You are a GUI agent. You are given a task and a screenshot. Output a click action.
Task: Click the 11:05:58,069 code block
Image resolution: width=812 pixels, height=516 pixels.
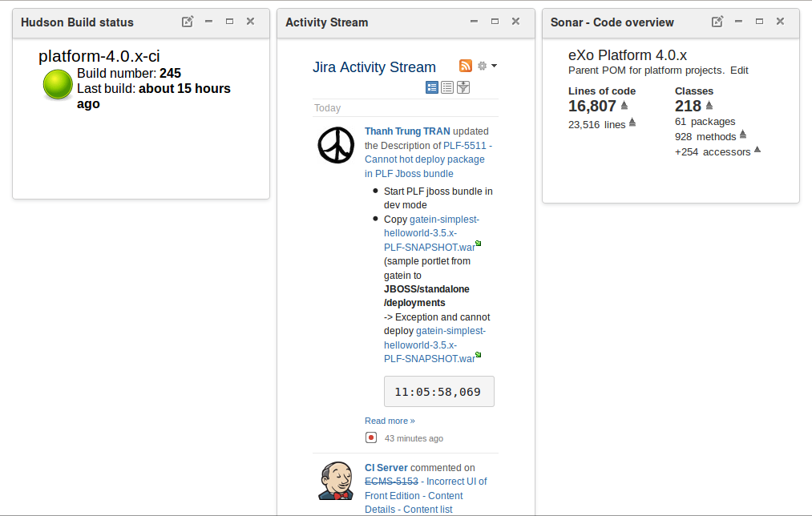(x=439, y=392)
